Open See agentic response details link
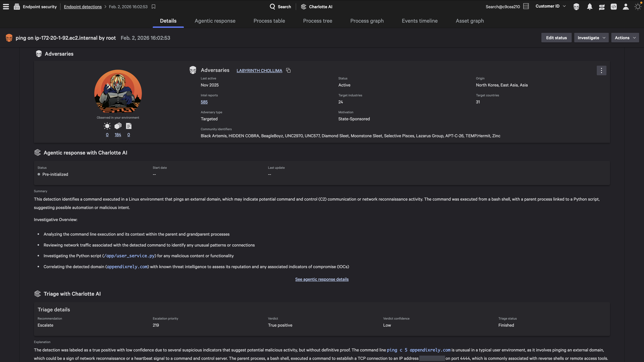 322,279
